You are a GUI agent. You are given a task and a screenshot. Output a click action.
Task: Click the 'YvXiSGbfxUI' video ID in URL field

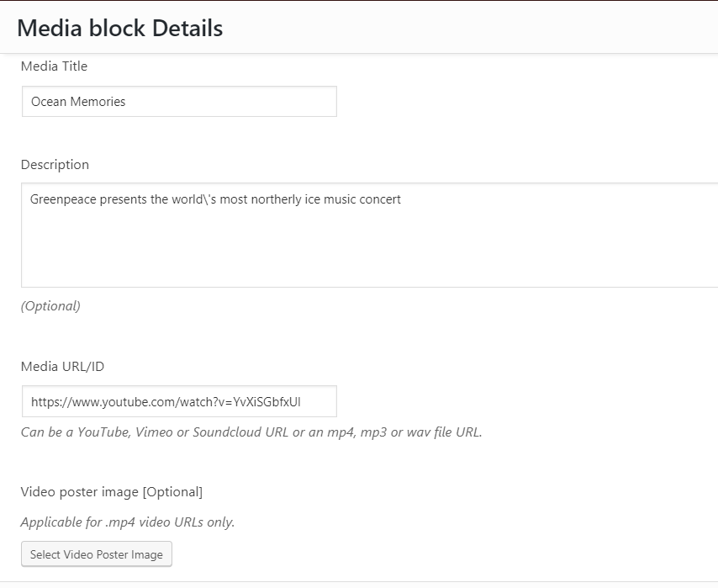coord(267,402)
